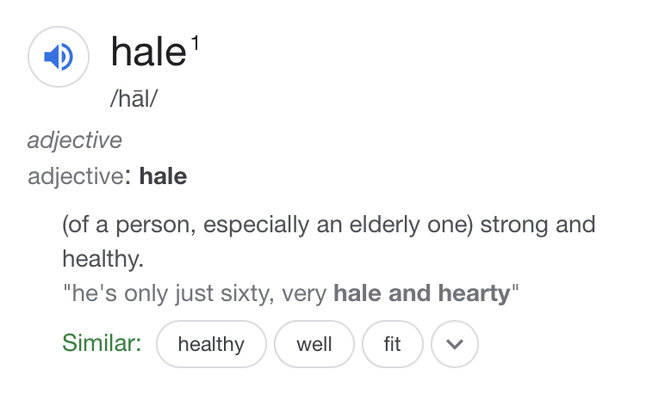646x400 pixels.
Task: Click the bold phrase 'hale and hearty'
Action: pyautogui.click(x=422, y=293)
